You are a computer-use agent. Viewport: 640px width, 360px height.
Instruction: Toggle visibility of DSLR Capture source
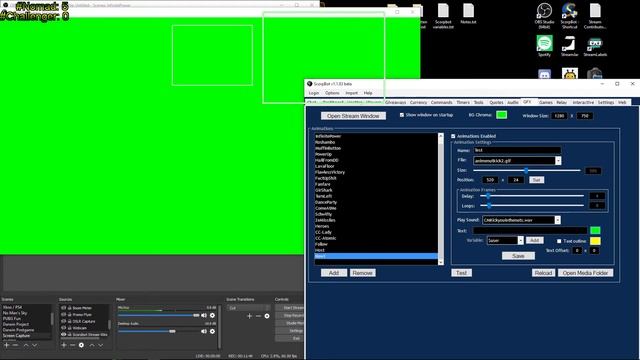tap(64, 321)
